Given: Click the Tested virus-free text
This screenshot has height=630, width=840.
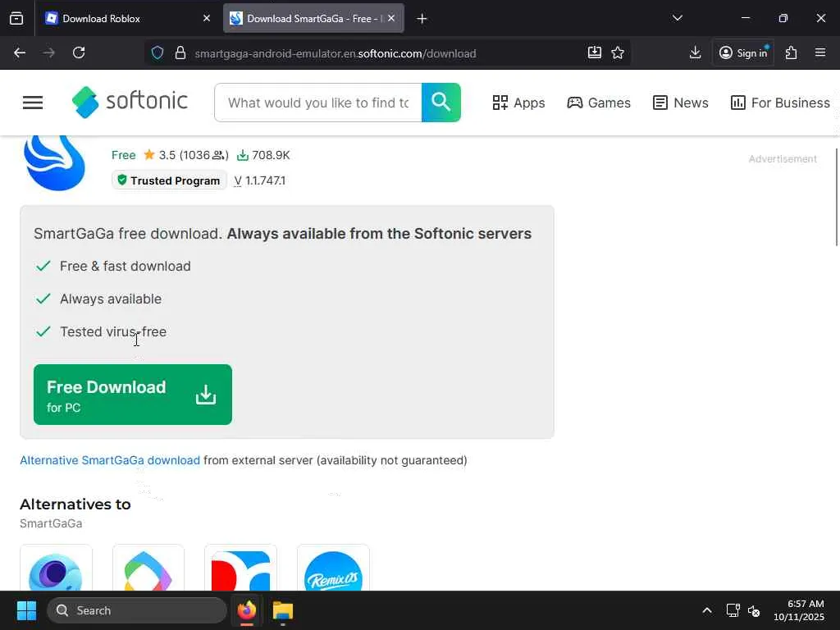Looking at the screenshot, I should (113, 331).
